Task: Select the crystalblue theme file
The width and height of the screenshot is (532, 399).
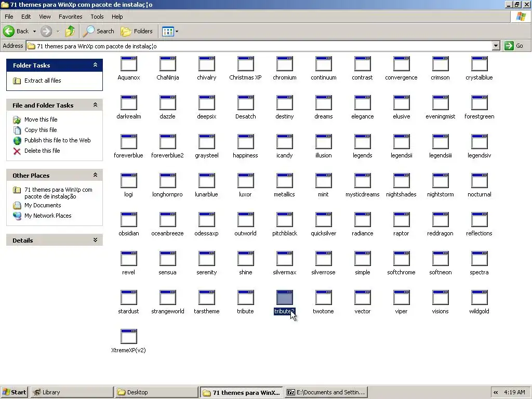Action: (479, 69)
